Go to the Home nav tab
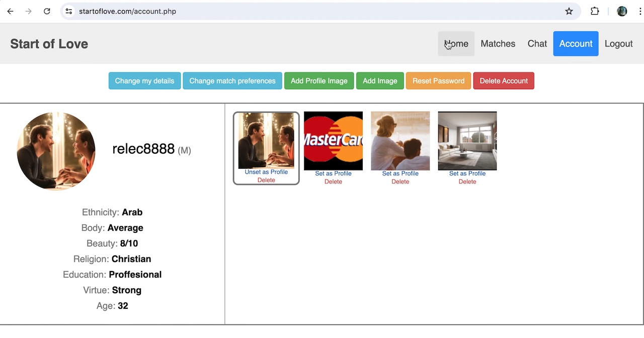Image resolution: width=644 pixels, height=338 pixels. pos(456,44)
